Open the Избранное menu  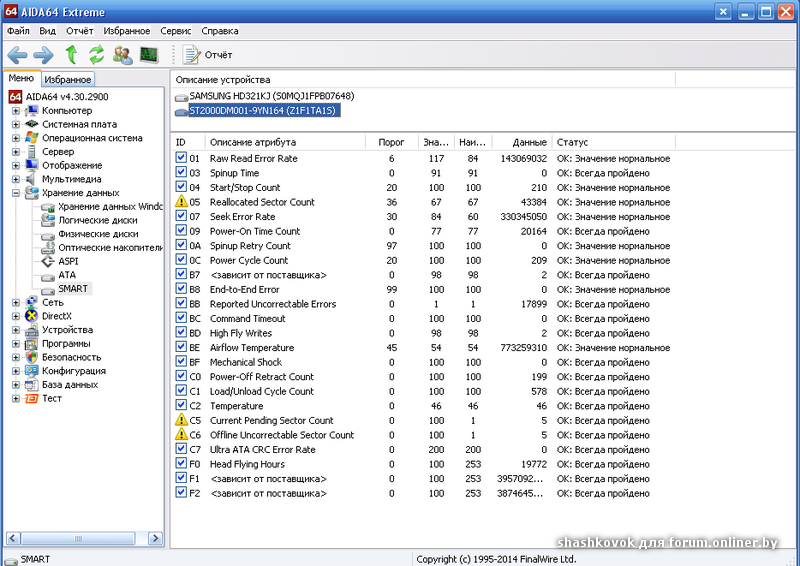pos(127,31)
